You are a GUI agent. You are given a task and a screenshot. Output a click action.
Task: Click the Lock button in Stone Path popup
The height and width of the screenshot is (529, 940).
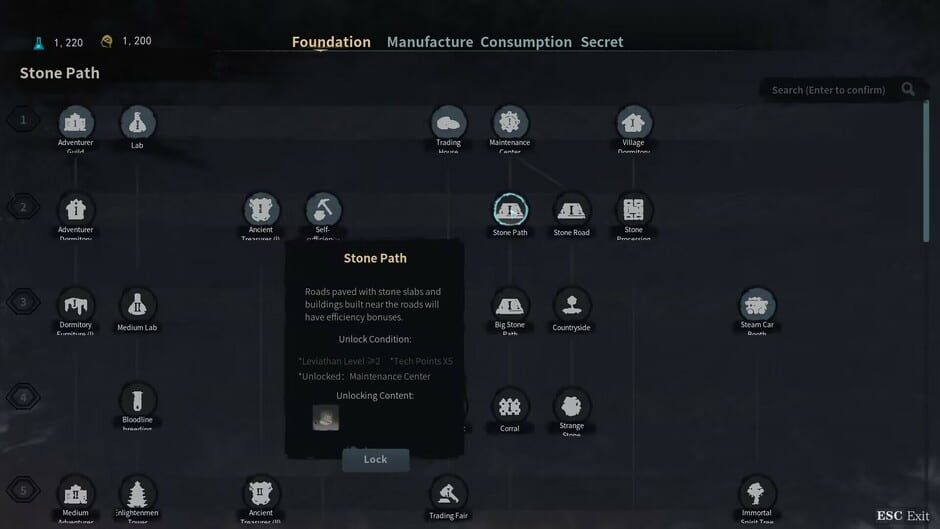tap(376, 460)
